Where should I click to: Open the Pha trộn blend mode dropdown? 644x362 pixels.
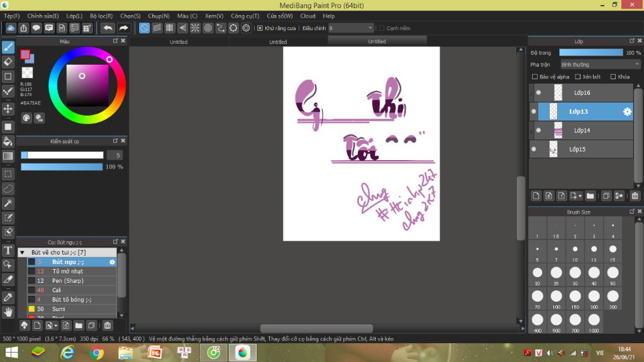[x=600, y=65]
